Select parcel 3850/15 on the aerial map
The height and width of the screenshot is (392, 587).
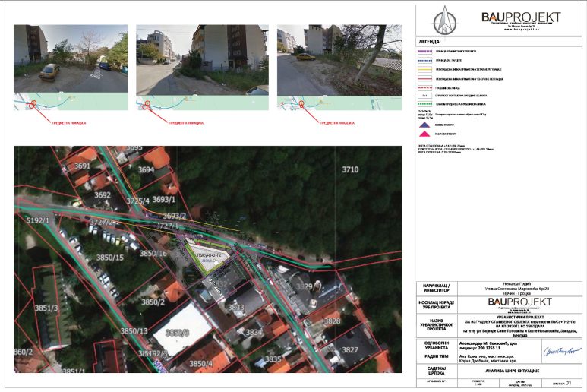[109, 258]
